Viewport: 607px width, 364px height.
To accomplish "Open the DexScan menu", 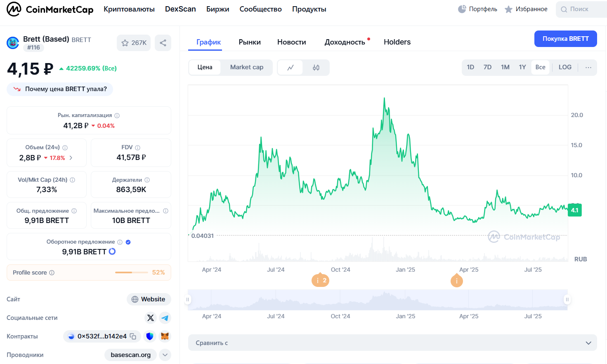I will tap(180, 9).
